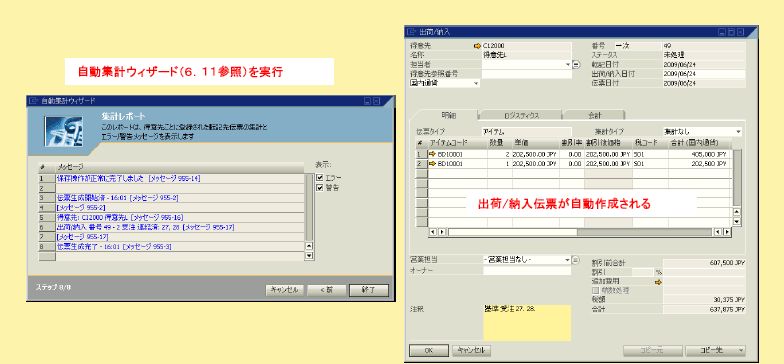Switch to the 会計 tab
The width and height of the screenshot is (784, 364).
[x=594, y=116]
